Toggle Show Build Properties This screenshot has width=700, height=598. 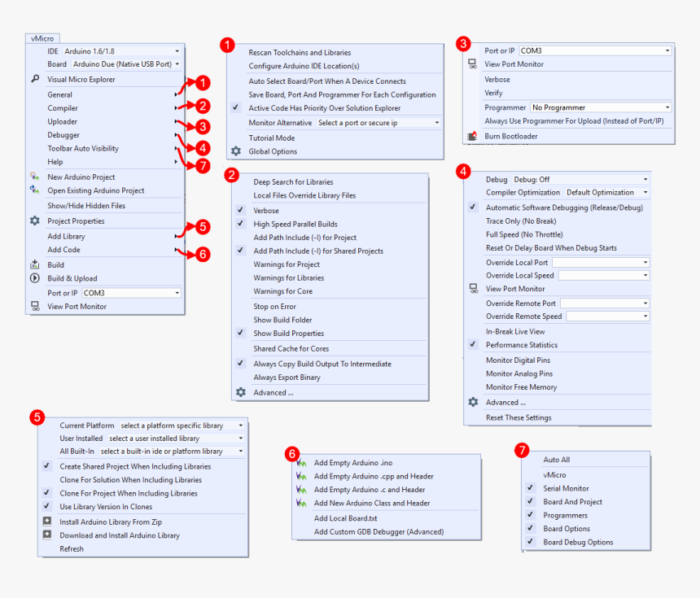pyautogui.click(x=241, y=333)
